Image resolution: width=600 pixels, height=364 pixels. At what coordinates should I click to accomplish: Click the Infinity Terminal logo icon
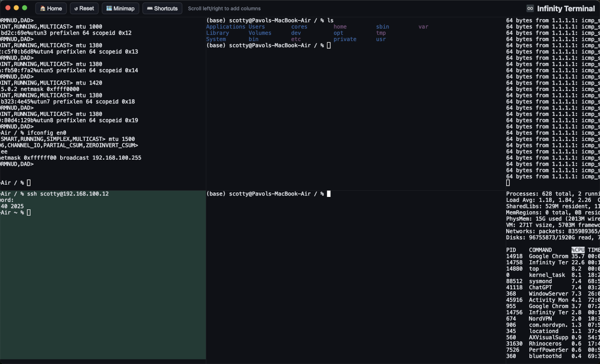click(530, 8)
